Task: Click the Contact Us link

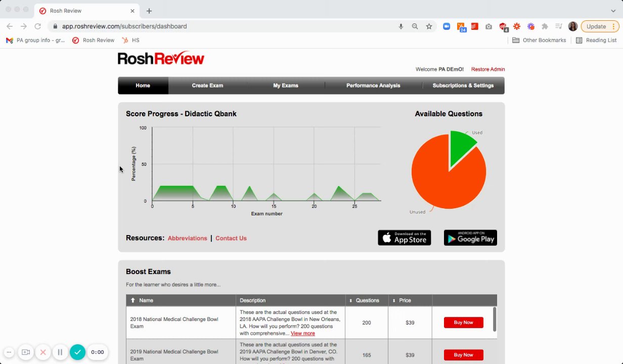Action: pos(231,238)
